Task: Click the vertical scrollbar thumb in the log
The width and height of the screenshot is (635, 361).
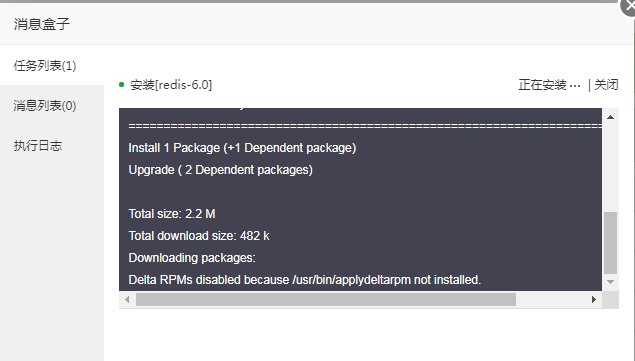Action: coord(610,243)
